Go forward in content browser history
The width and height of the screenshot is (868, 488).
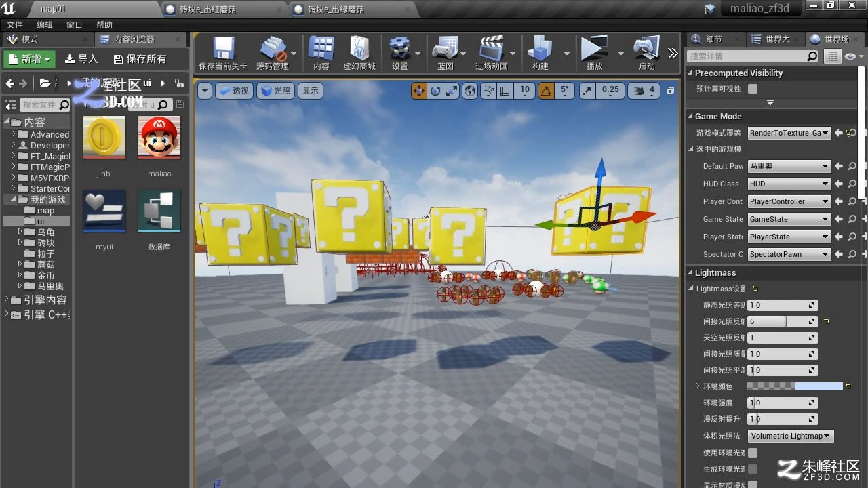coord(23,83)
